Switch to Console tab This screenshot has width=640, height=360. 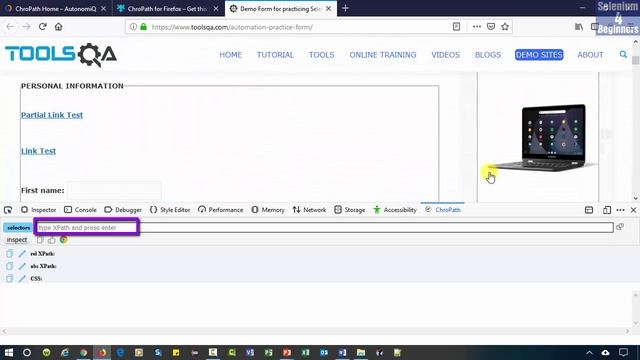coord(80,210)
